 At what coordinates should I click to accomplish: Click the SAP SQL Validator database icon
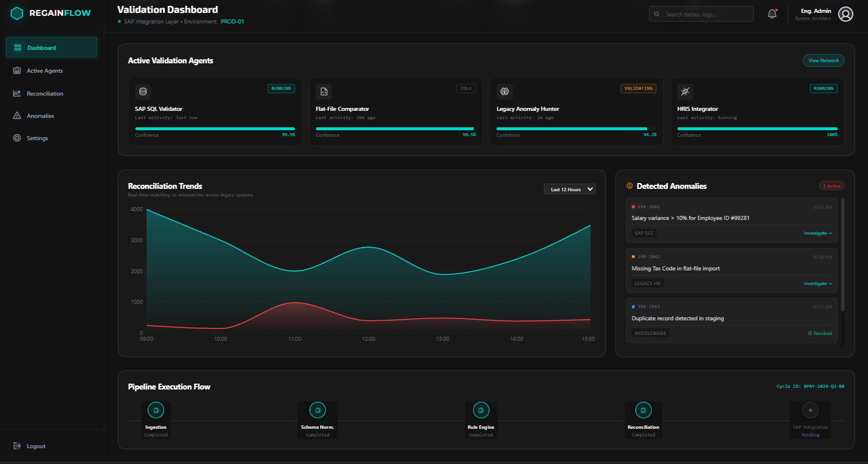coord(143,92)
